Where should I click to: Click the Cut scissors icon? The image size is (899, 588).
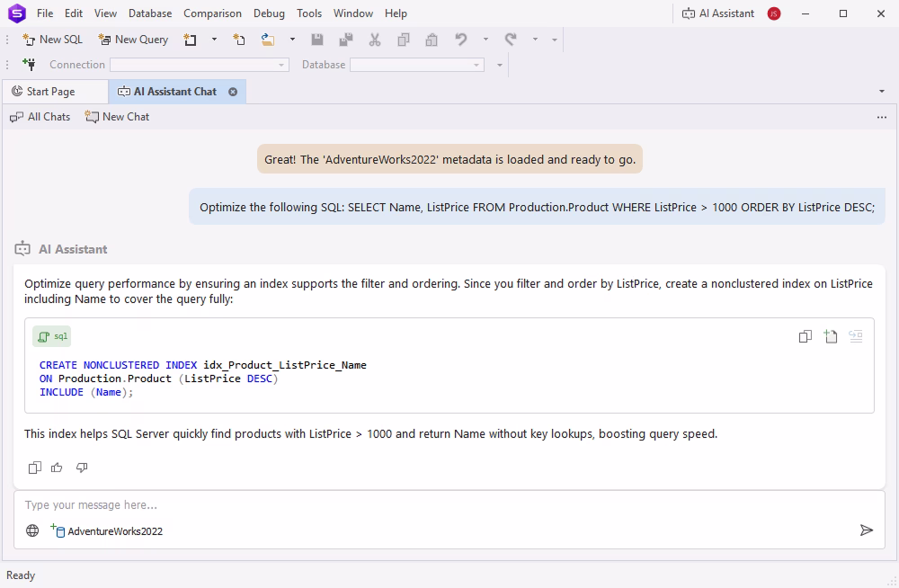(x=374, y=40)
